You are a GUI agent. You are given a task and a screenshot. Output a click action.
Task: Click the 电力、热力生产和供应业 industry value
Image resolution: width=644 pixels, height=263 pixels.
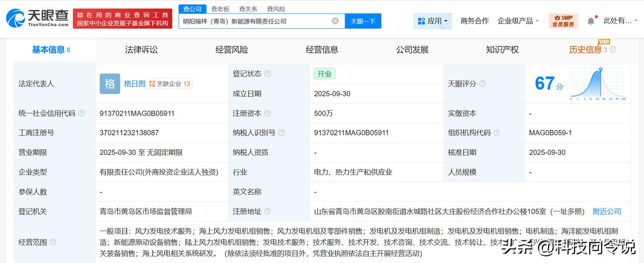(353, 172)
